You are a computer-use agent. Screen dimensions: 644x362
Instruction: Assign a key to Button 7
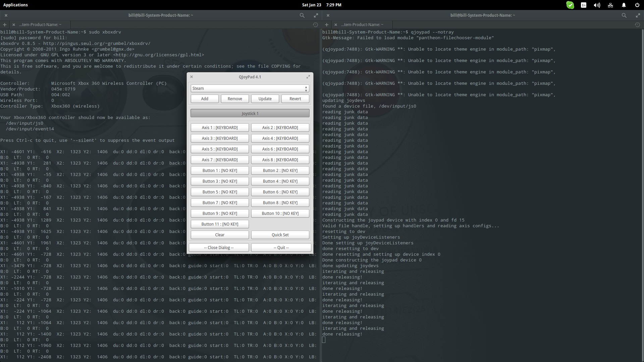(220, 203)
